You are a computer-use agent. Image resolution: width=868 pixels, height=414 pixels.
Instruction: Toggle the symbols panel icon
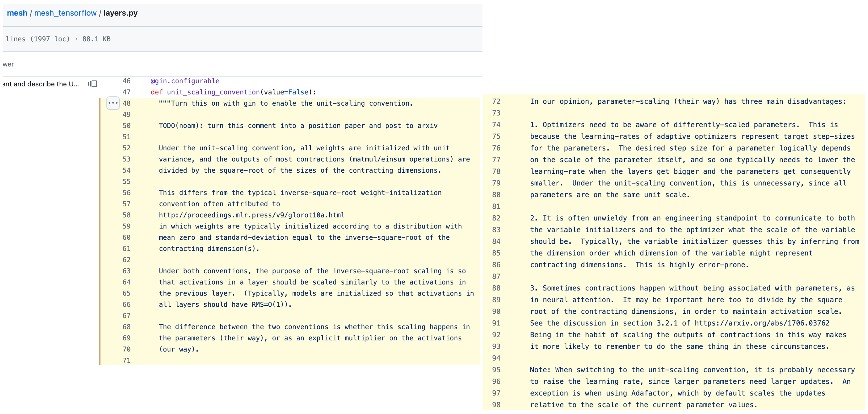93,84
